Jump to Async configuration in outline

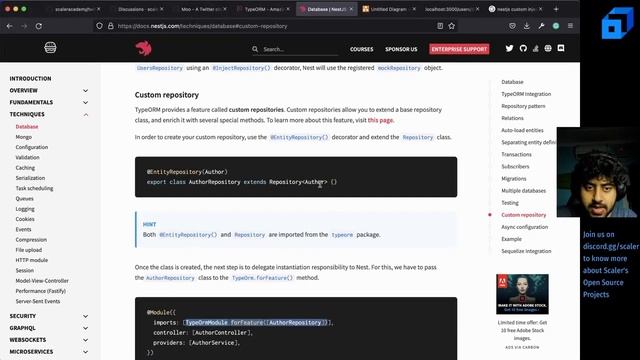(x=524, y=227)
